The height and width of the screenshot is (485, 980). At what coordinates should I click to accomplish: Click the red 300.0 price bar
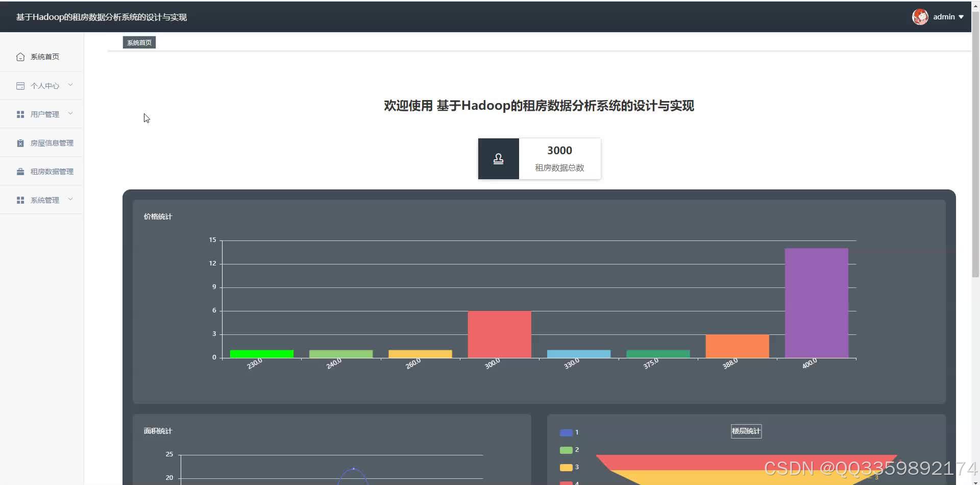tap(499, 334)
